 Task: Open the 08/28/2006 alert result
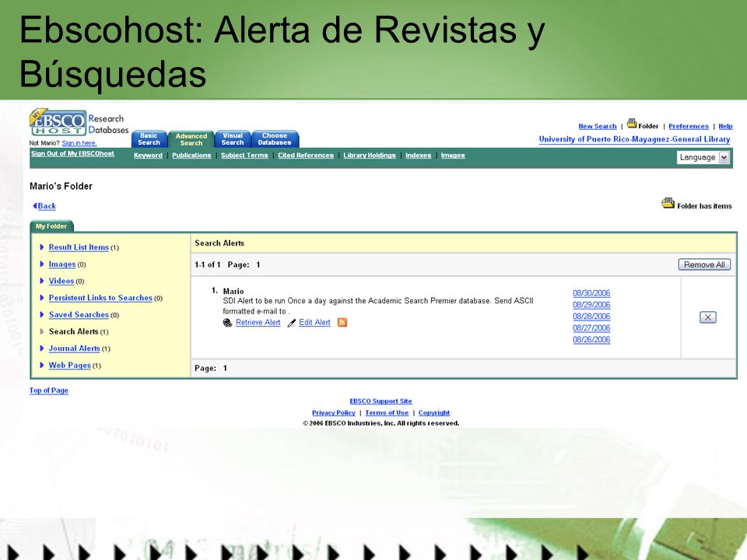(x=591, y=317)
